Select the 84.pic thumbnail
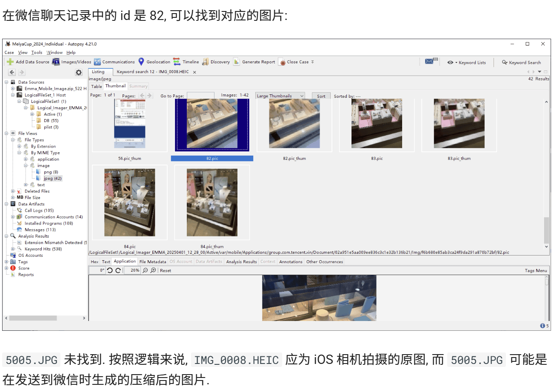The width and height of the screenshot is (560, 392). point(129,202)
